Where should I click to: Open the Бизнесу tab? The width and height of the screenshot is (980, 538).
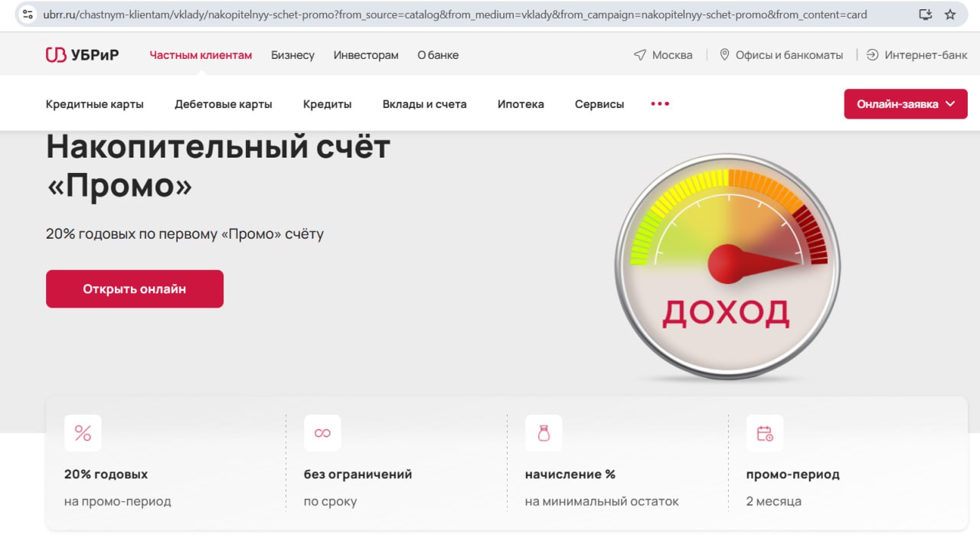292,55
